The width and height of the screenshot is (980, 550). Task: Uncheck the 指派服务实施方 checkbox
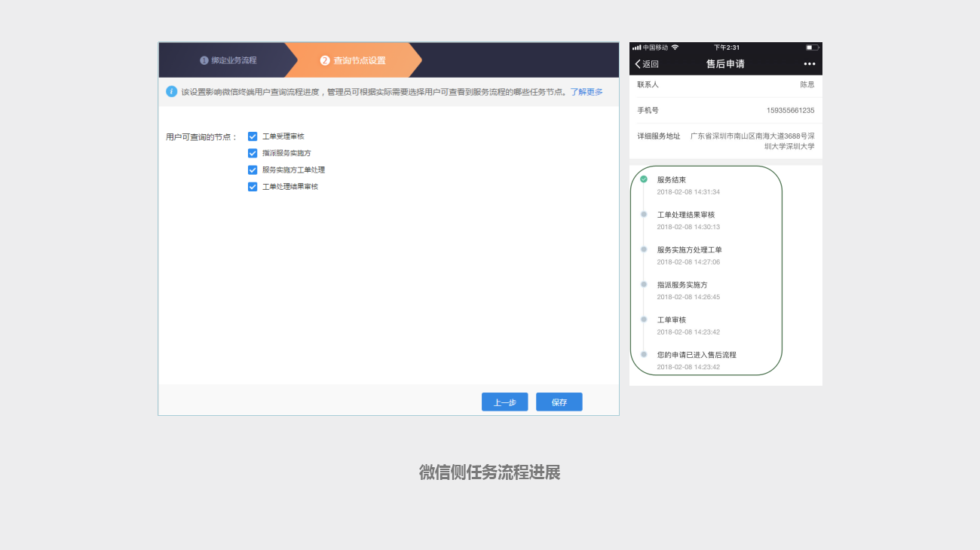(x=253, y=153)
